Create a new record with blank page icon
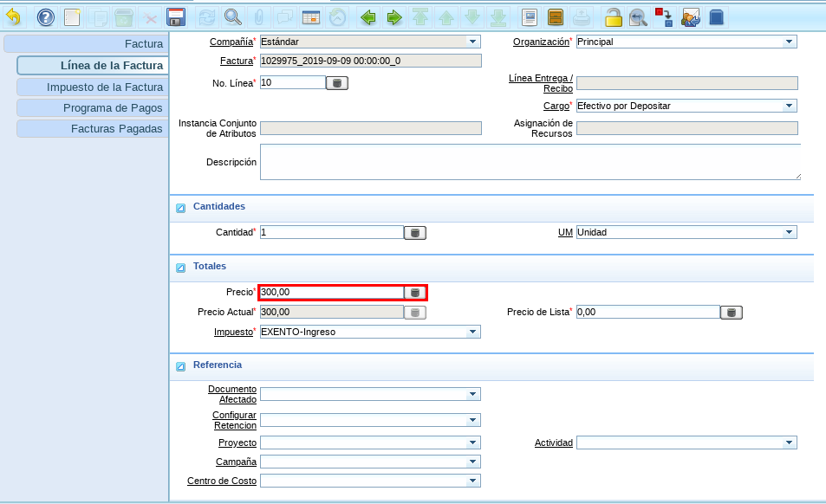 click(73, 17)
